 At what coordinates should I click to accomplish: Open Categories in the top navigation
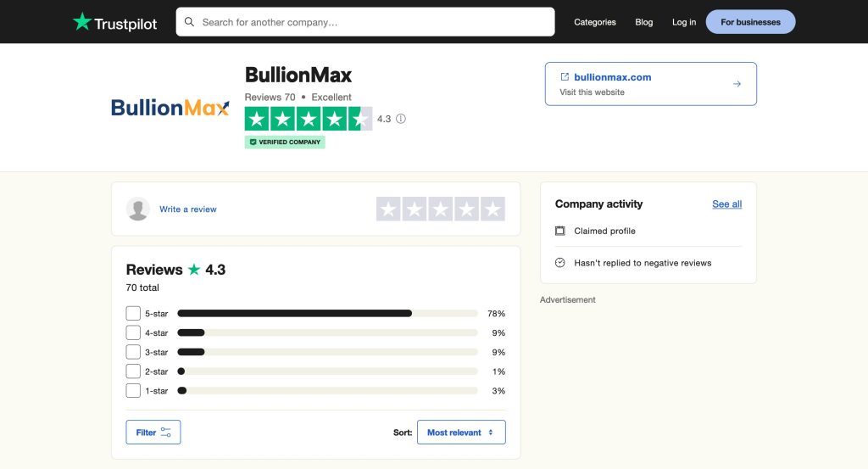(x=595, y=22)
